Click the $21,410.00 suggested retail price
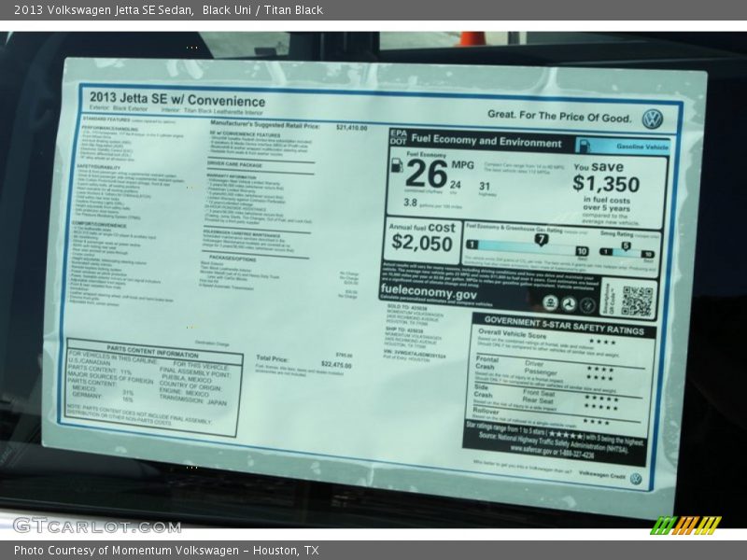 pyautogui.click(x=352, y=128)
